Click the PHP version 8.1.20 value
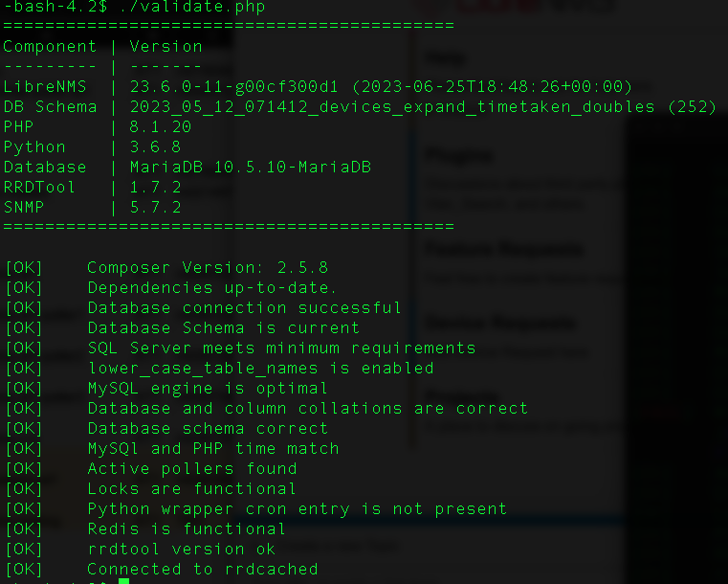 161,126
